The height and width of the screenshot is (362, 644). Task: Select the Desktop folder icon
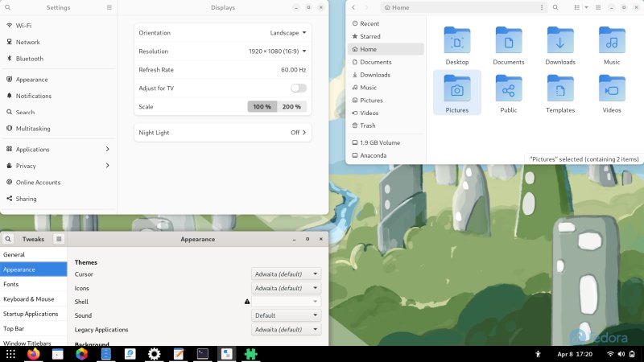click(x=457, y=40)
